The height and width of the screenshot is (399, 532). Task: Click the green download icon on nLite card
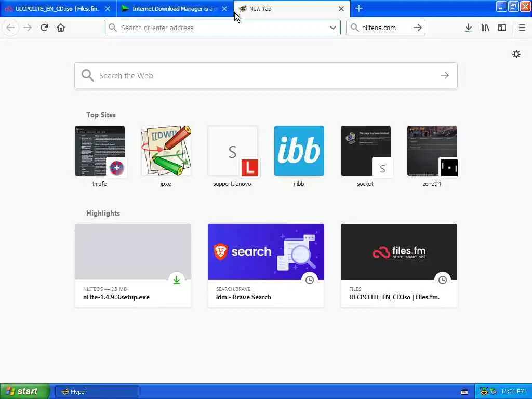(177, 280)
